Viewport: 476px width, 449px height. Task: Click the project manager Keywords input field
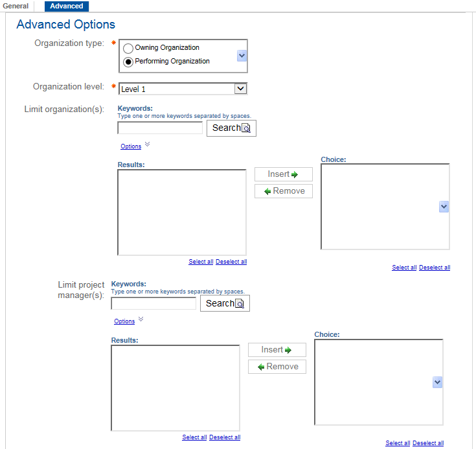[x=153, y=304]
